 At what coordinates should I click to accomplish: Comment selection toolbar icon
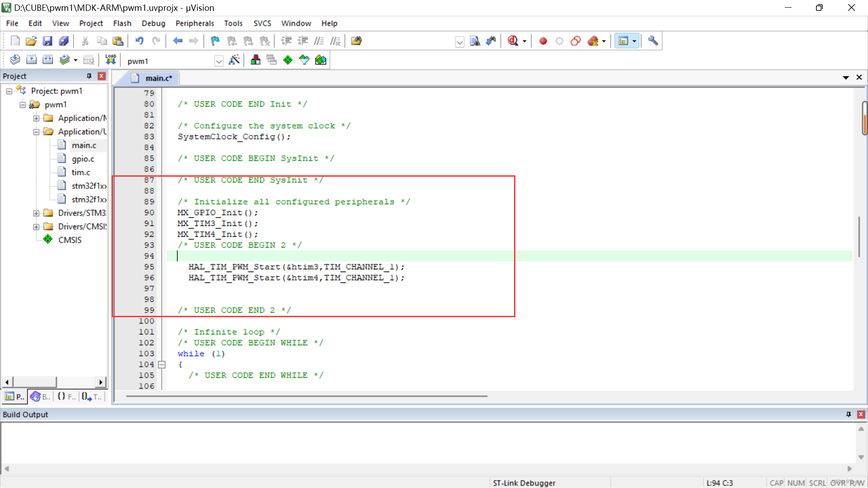(319, 41)
